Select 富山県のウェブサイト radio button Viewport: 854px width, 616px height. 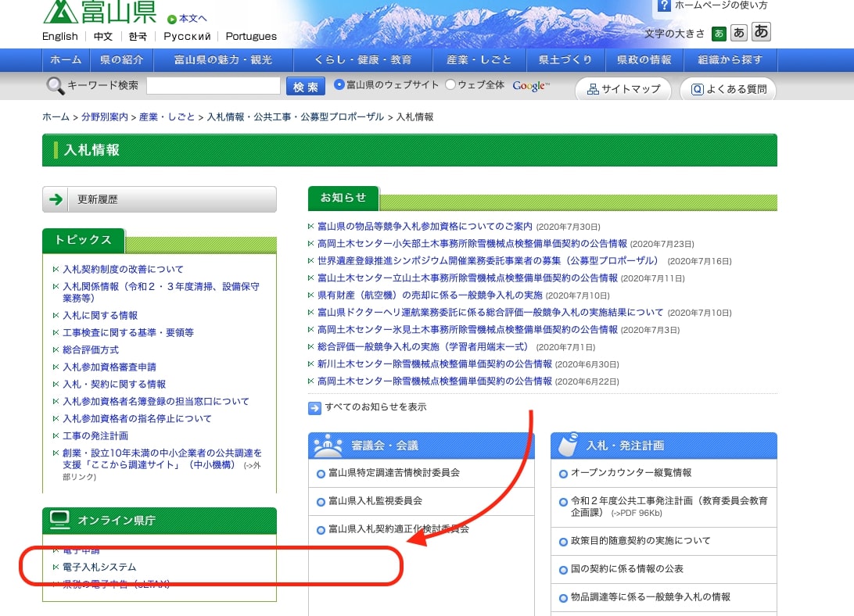point(339,85)
